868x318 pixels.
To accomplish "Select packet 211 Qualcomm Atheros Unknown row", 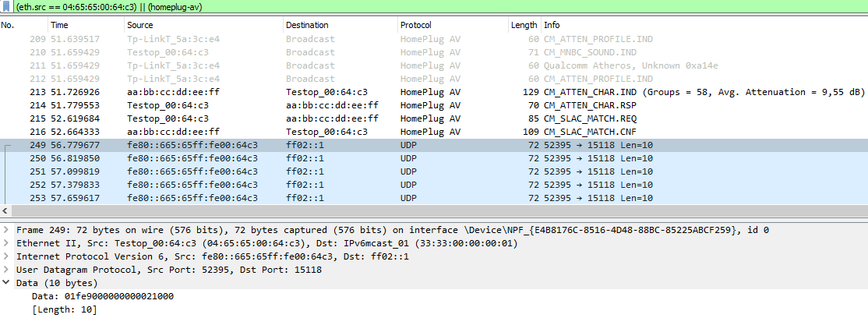I will click(x=434, y=65).
